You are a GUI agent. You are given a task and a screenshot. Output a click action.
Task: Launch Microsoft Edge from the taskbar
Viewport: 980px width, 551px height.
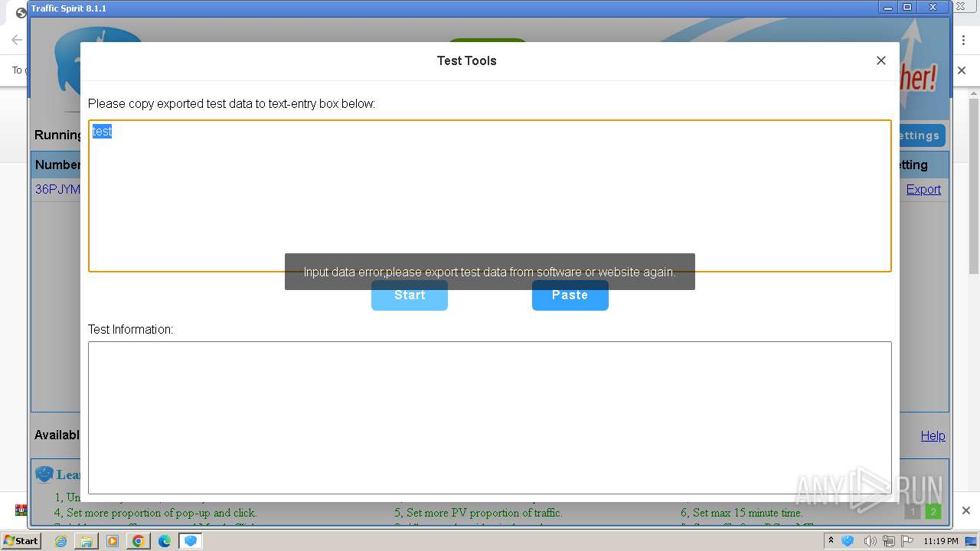point(165,541)
